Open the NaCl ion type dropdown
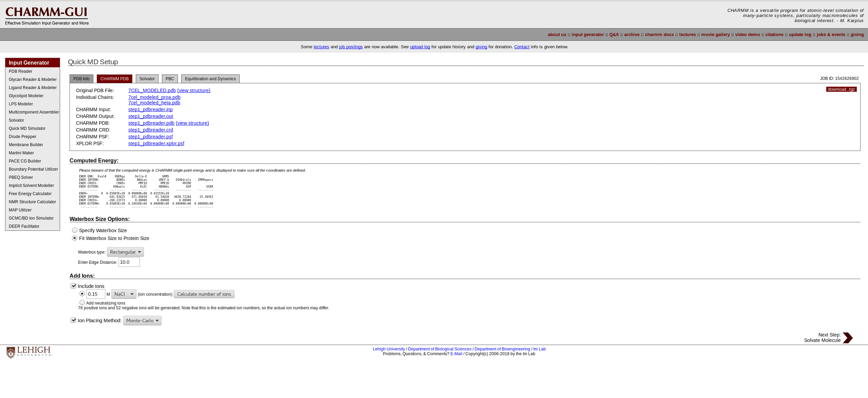868x398 pixels. [x=124, y=294]
